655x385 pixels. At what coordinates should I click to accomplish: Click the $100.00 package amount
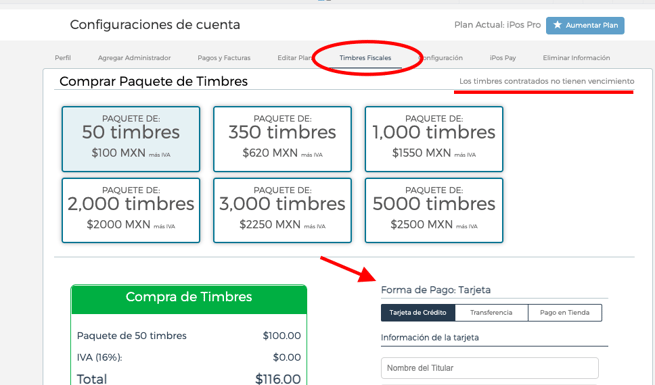[282, 336]
